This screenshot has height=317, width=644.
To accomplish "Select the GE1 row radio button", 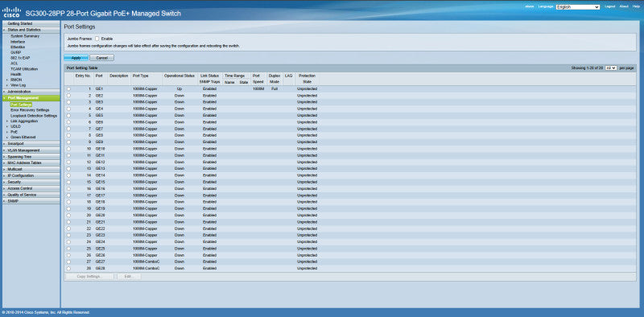I will [x=68, y=89].
